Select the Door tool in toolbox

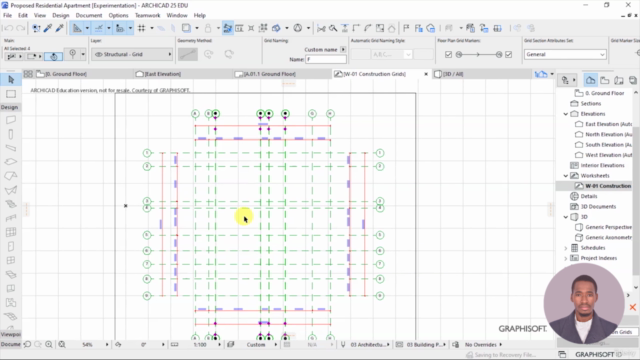pos(11,247)
